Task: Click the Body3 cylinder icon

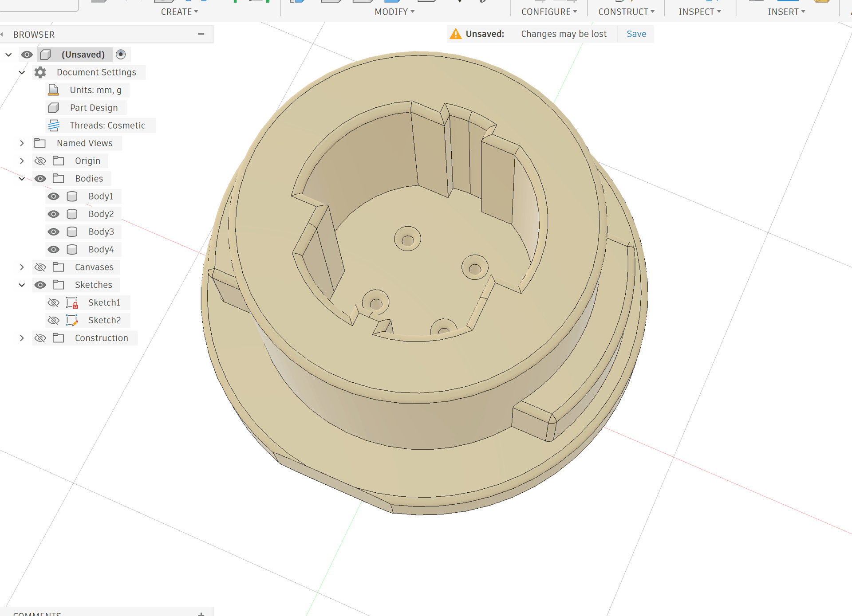Action: coord(72,232)
